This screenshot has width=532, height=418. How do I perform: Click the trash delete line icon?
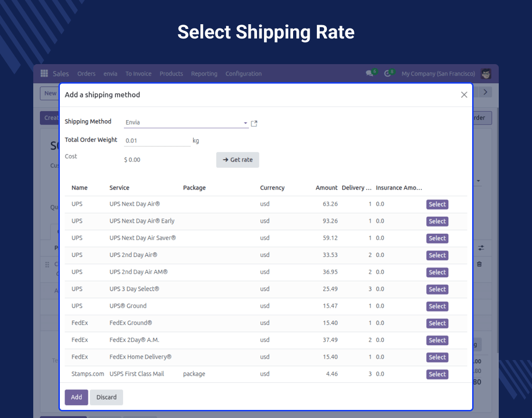[x=479, y=264]
